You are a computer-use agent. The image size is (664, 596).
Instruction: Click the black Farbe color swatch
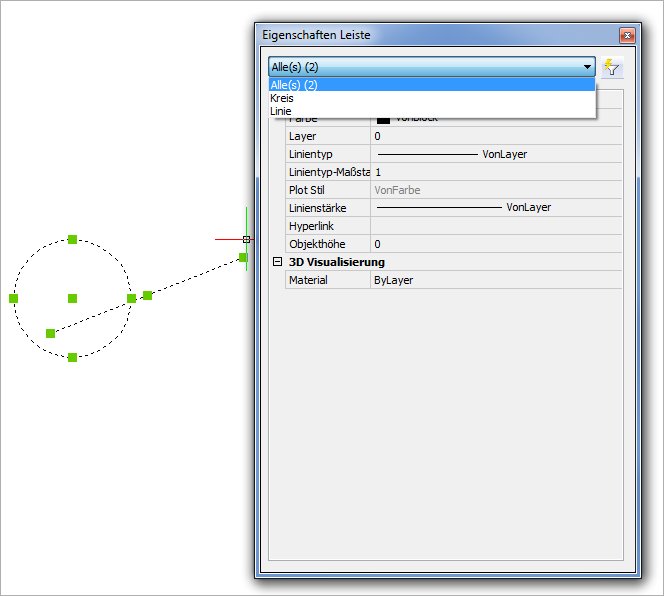point(383,118)
